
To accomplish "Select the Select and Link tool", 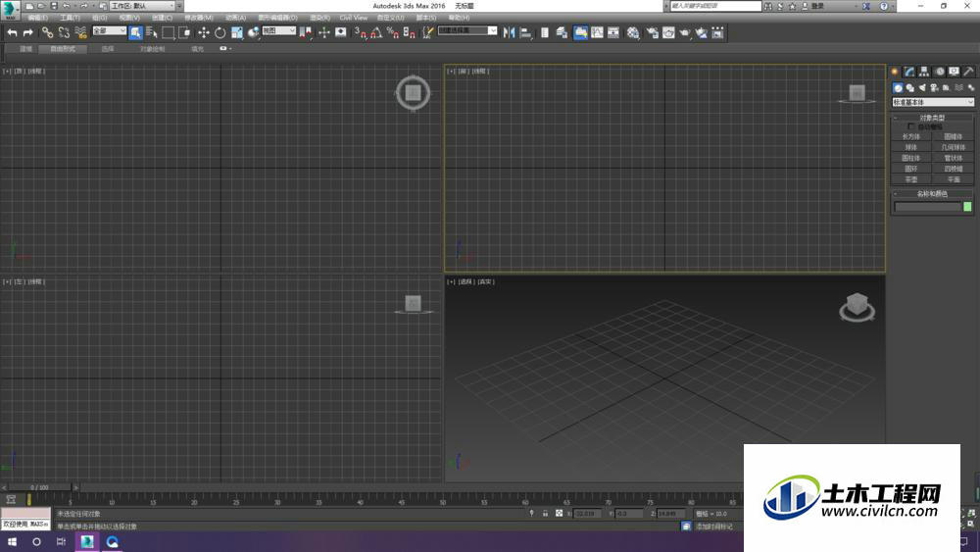I will point(47,32).
